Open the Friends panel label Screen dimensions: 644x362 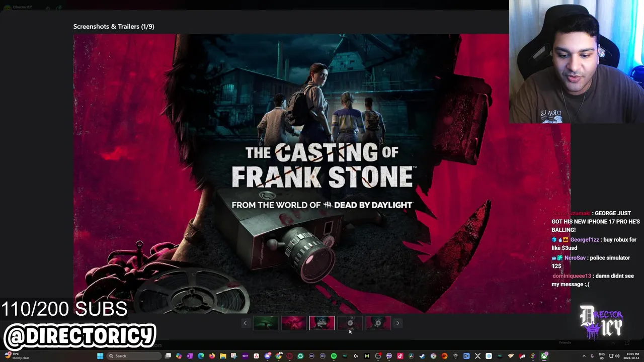pyautogui.click(x=565, y=342)
